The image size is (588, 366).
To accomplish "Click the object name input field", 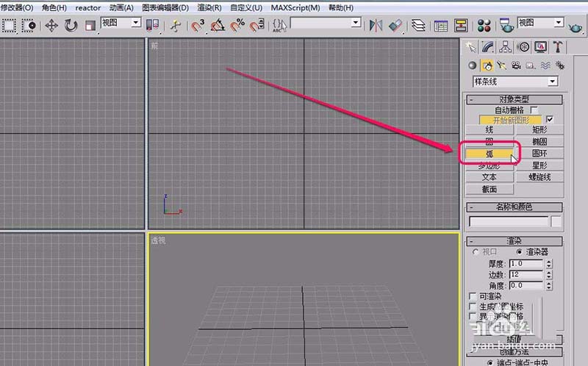I will [508, 222].
